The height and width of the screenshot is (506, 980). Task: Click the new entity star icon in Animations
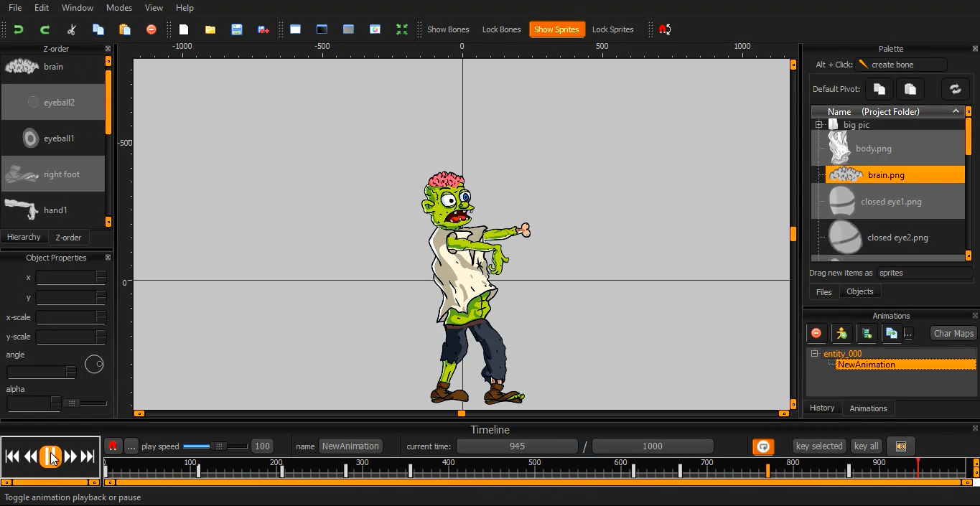(841, 333)
